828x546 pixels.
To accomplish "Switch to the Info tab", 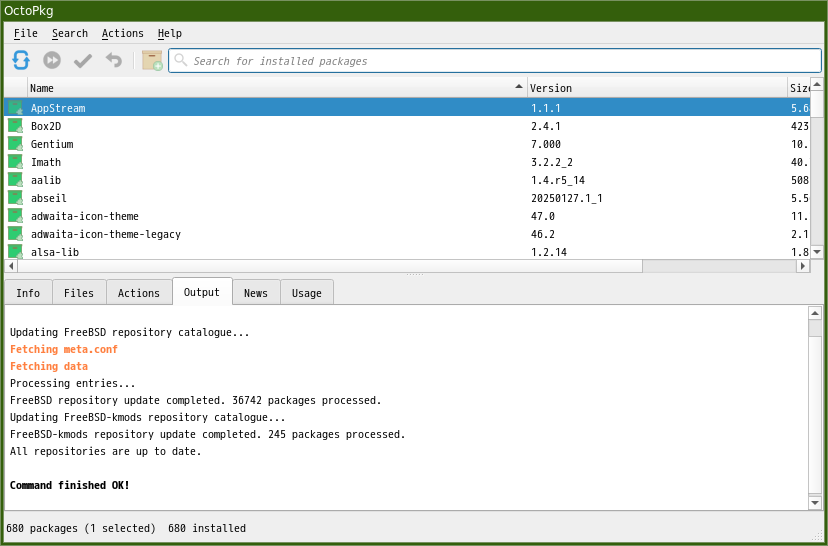I will point(28,293).
